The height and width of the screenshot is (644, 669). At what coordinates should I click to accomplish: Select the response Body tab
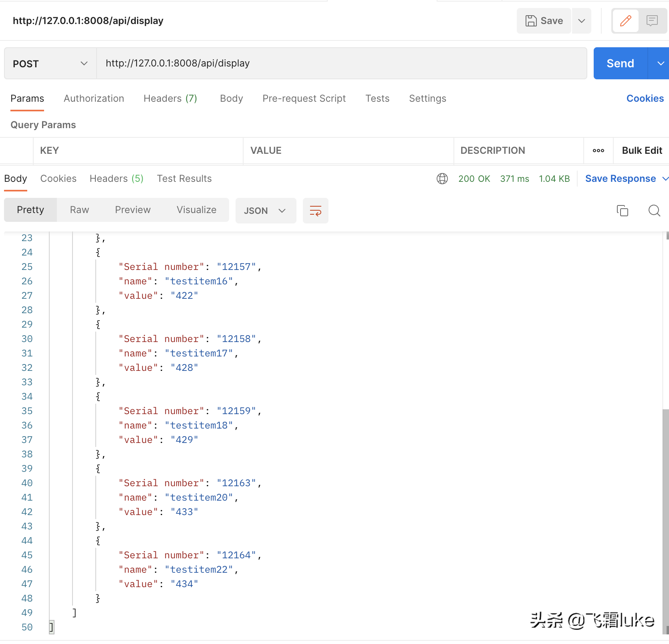tap(16, 179)
